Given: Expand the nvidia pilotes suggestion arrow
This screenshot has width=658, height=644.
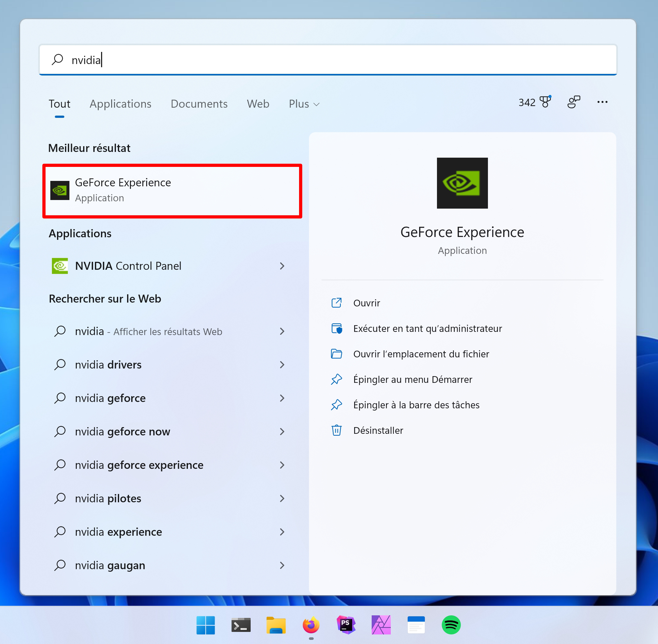Looking at the screenshot, I should [282, 498].
